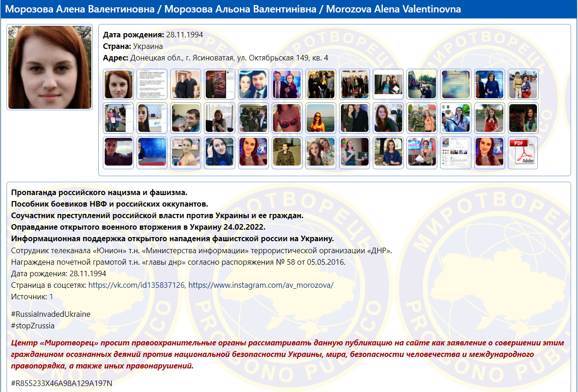This screenshot has height=392, width=578.
Task: Open the solo camouflage uniform photo thumbnail
Action: coord(287,152)
